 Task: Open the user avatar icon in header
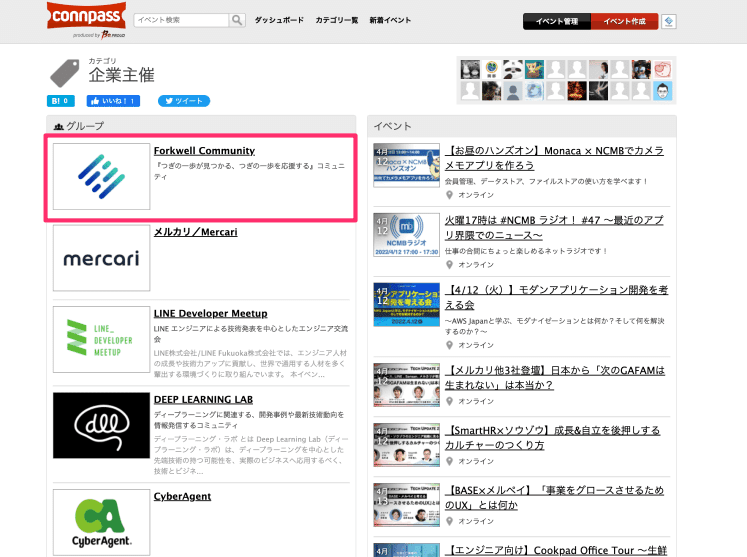pyautogui.click(x=669, y=21)
